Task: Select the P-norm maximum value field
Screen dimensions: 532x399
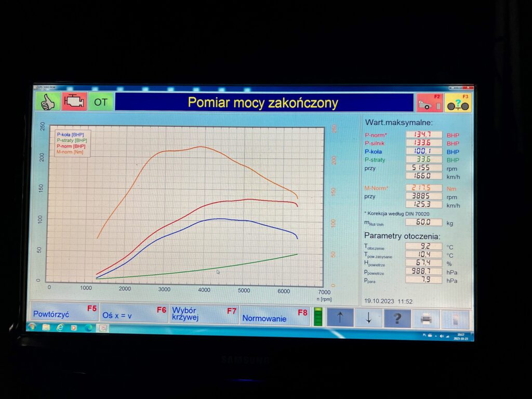Action: (424, 135)
